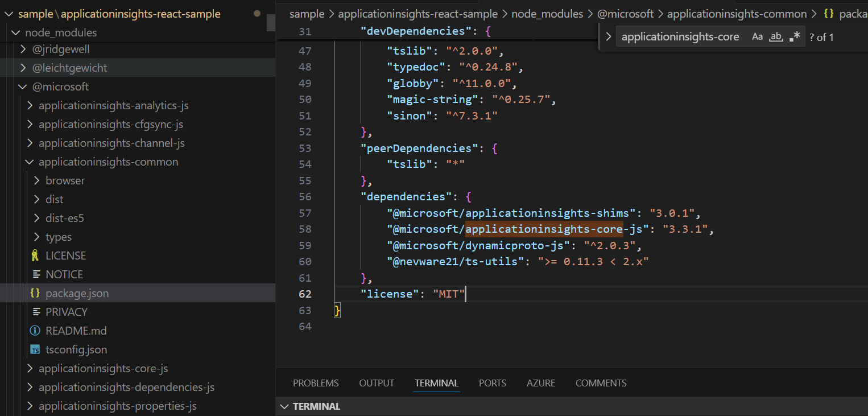Click node_modules in the breadcrumb

tap(547, 14)
